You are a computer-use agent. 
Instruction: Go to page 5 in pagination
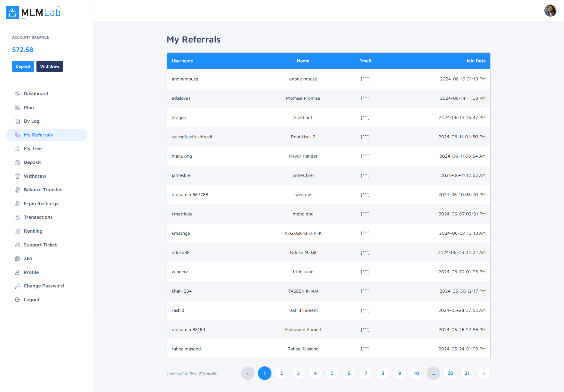[x=332, y=373]
